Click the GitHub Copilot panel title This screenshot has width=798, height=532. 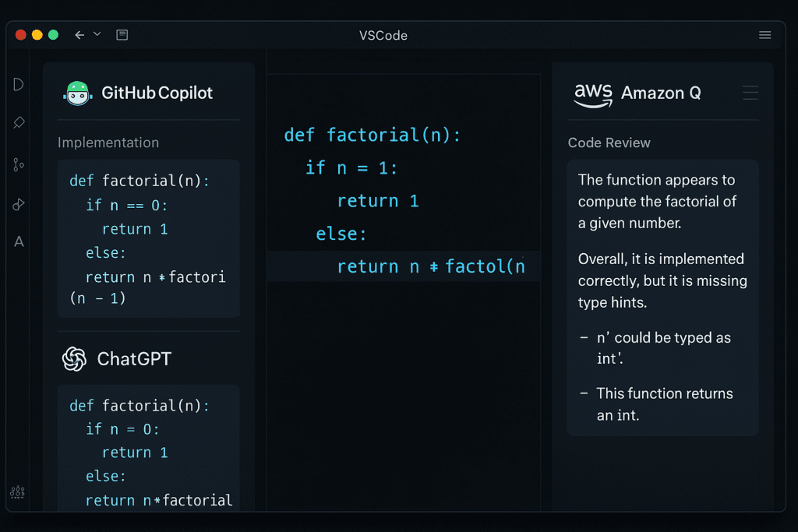[x=157, y=93]
